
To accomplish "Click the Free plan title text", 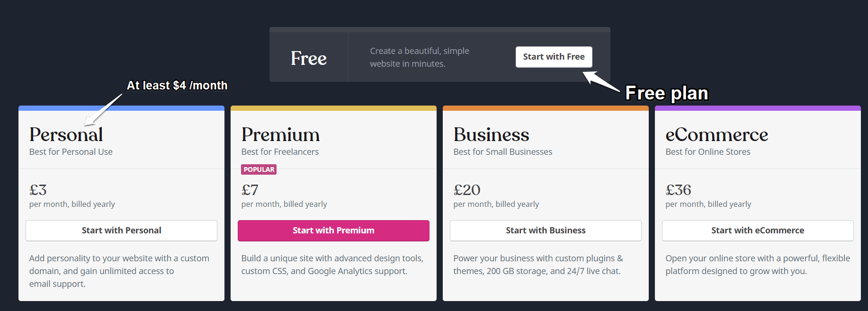I will [x=309, y=58].
